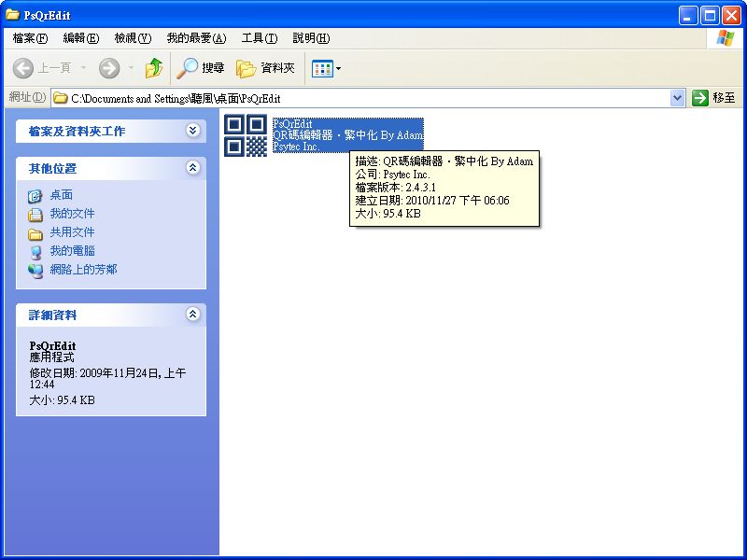Click the Forward arrow toolbar button

point(109,68)
